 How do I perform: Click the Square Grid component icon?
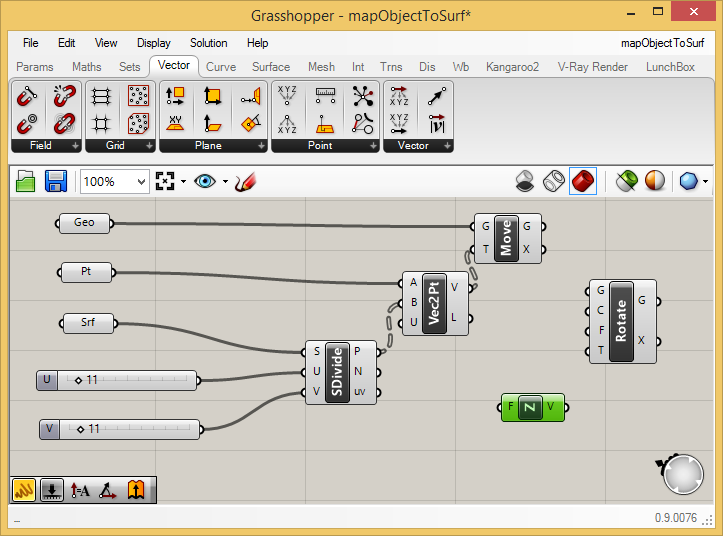[101, 124]
